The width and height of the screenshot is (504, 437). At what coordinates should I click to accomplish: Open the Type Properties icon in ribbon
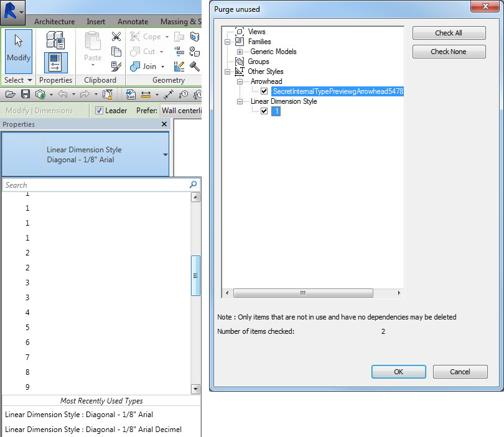click(x=55, y=40)
